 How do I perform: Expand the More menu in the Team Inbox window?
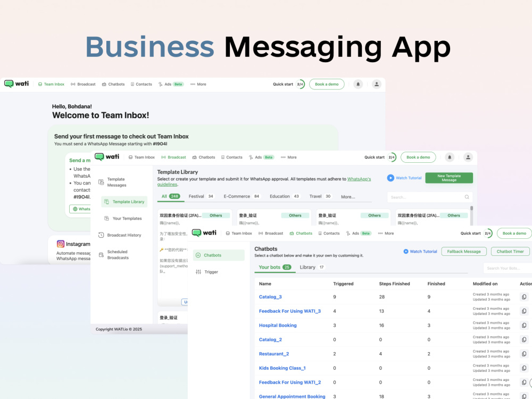(x=198, y=84)
